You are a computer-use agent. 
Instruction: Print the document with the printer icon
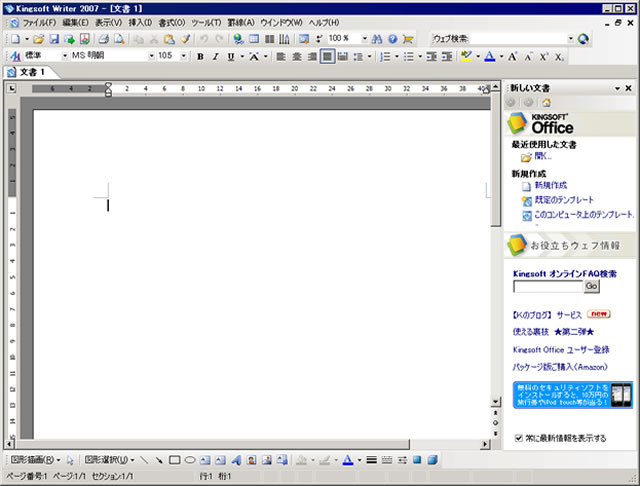[104, 39]
